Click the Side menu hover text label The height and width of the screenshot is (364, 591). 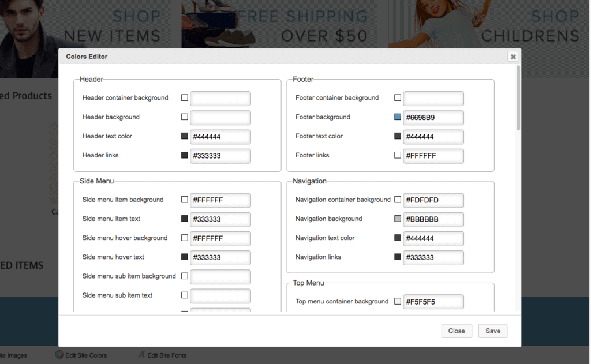[113, 257]
